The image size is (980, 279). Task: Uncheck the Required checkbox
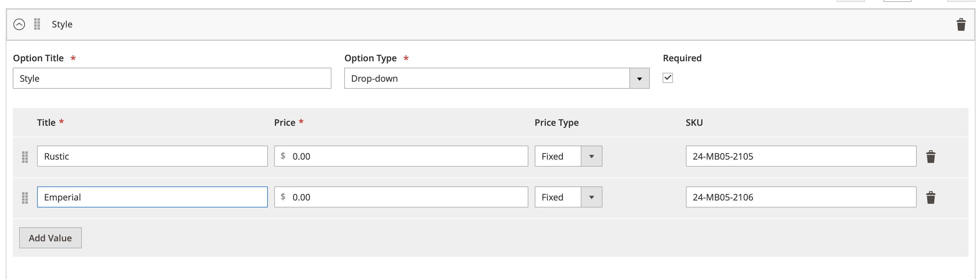667,78
